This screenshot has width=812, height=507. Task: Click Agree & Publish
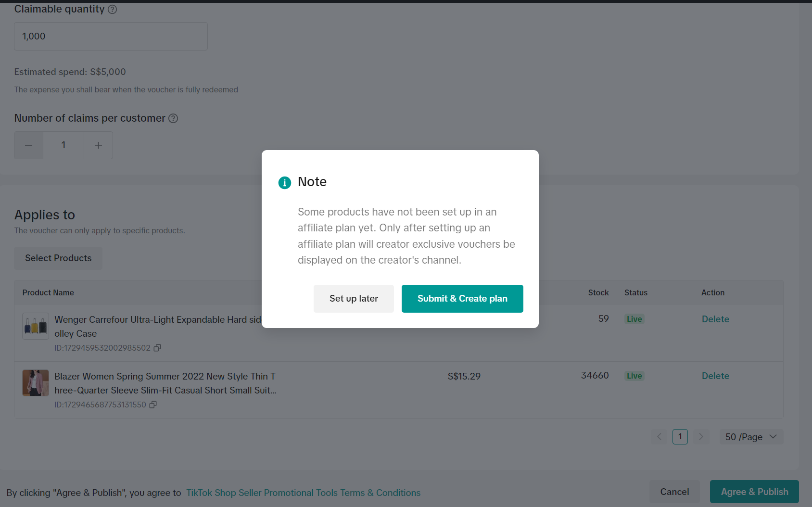click(754, 492)
